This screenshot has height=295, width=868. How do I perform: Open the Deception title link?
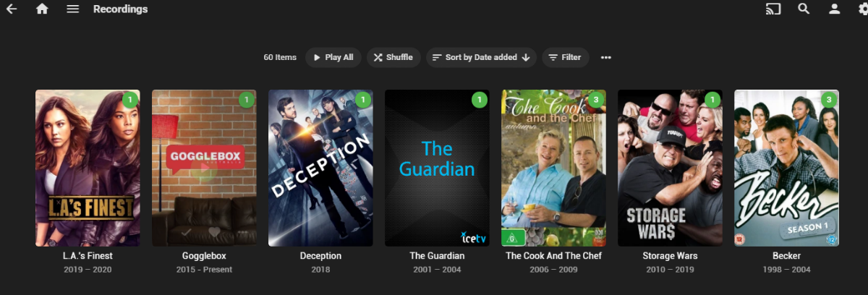tap(320, 256)
